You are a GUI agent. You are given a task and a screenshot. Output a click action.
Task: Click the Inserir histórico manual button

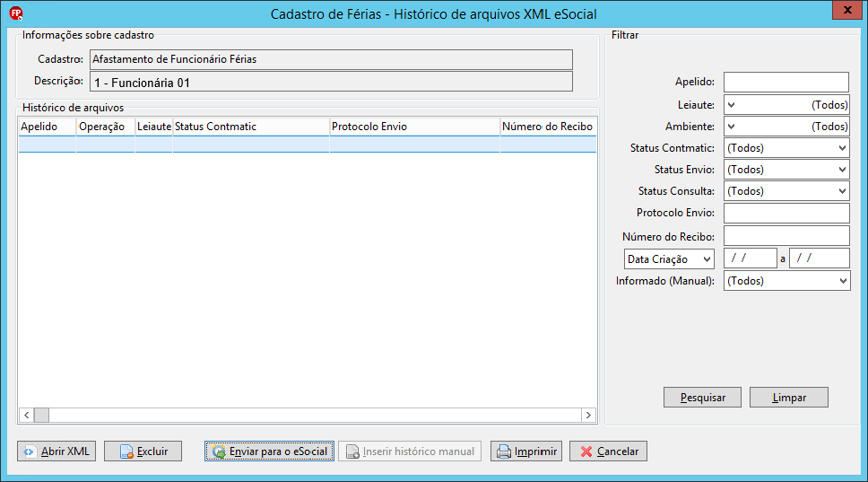410,451
